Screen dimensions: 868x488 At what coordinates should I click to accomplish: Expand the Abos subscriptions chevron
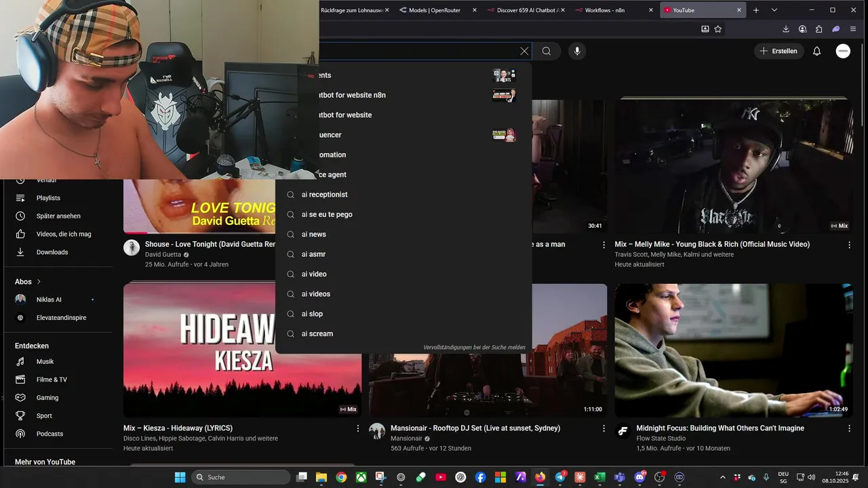[39, 281]
